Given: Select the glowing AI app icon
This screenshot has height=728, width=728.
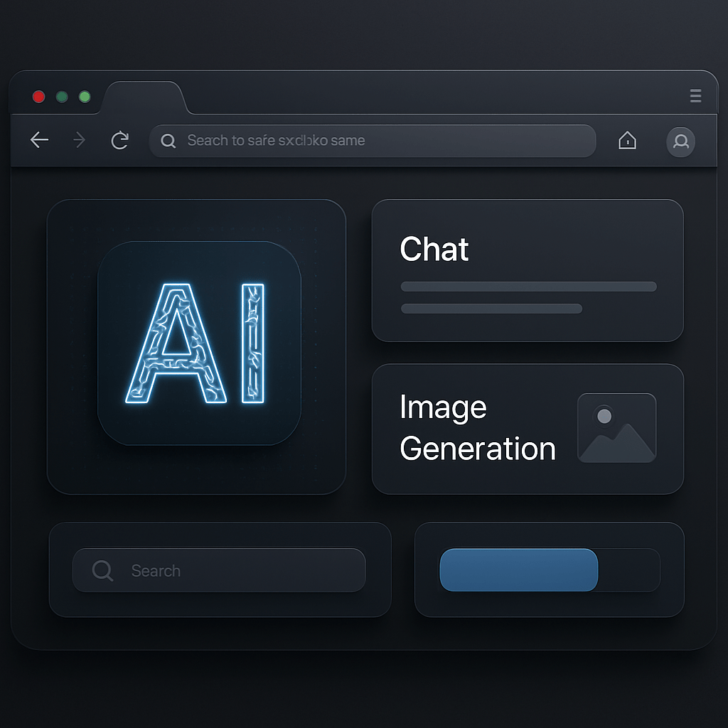Looking at the screenshot, I should (199, 343).
